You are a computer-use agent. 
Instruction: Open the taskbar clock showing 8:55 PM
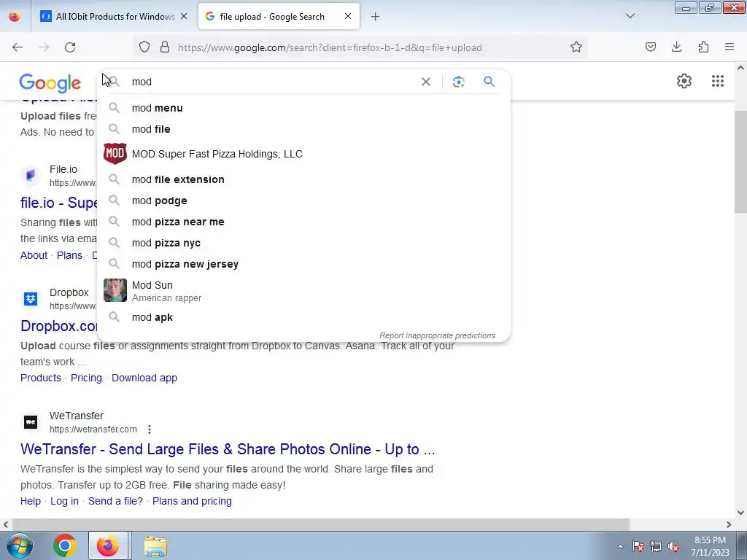tap(710, 546)
